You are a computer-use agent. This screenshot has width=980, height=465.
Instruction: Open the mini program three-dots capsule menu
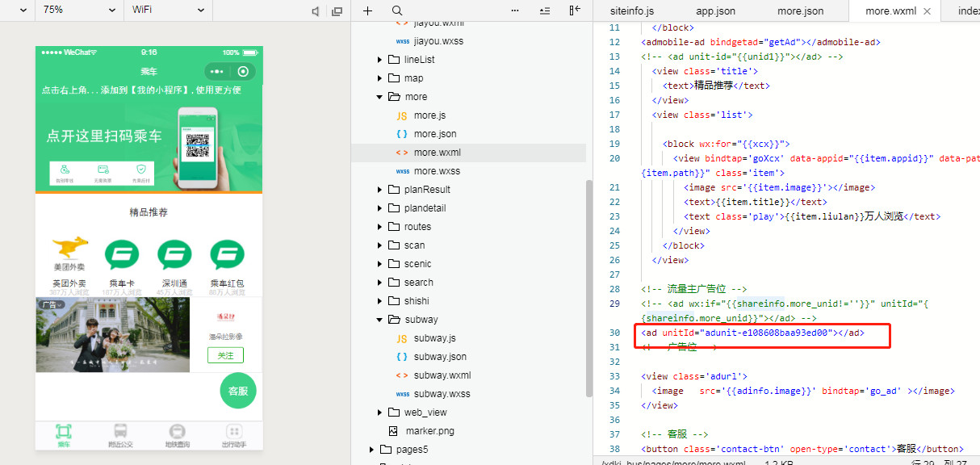tap(216, 71)
